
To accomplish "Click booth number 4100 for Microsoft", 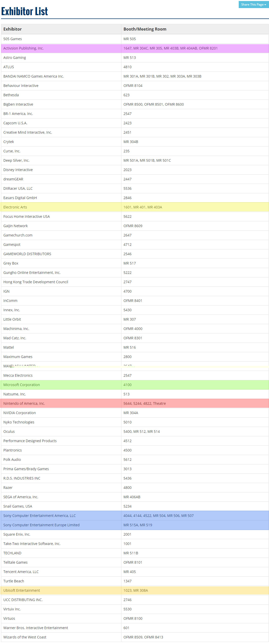I will tap(127, 385).
